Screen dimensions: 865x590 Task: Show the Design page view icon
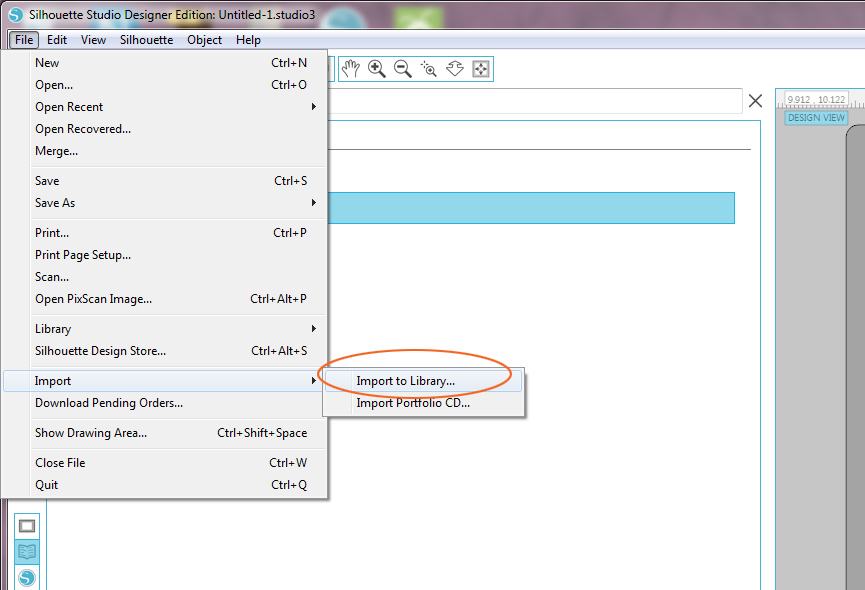pyautogui.click(x=27, y=526)
